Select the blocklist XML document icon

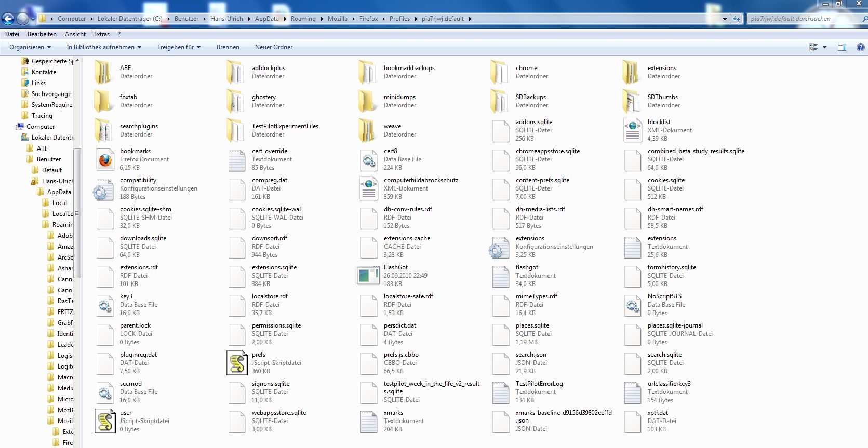633,130
